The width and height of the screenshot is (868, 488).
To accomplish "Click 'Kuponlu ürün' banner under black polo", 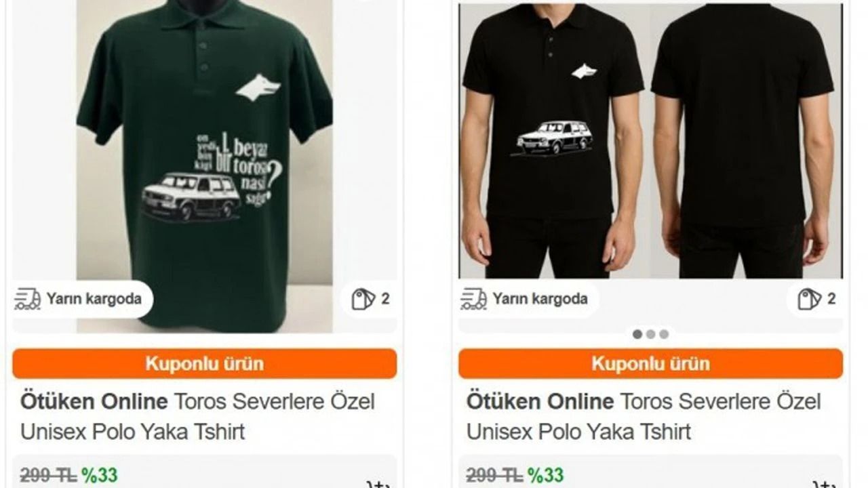I will pyautogui.click(x=651, y=364).
